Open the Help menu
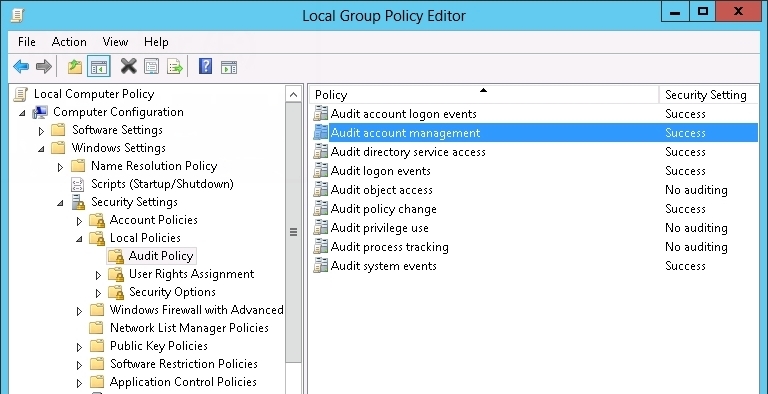The width and height of the screenshot is (768, 394). click(x=156, y=42)
